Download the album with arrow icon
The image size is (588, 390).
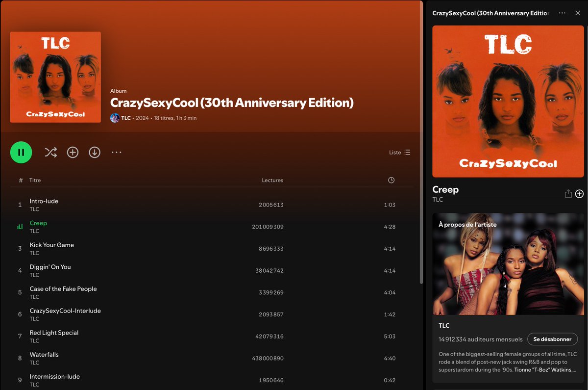tap(95, 152)
